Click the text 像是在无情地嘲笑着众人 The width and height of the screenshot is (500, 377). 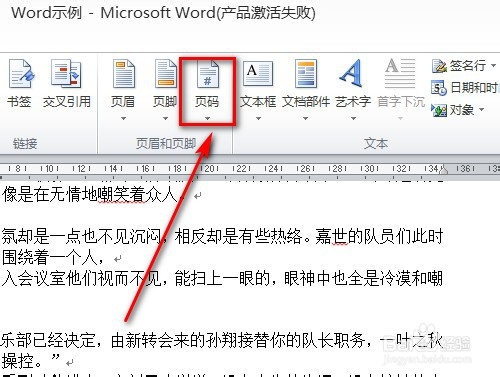tap(90, 194)
